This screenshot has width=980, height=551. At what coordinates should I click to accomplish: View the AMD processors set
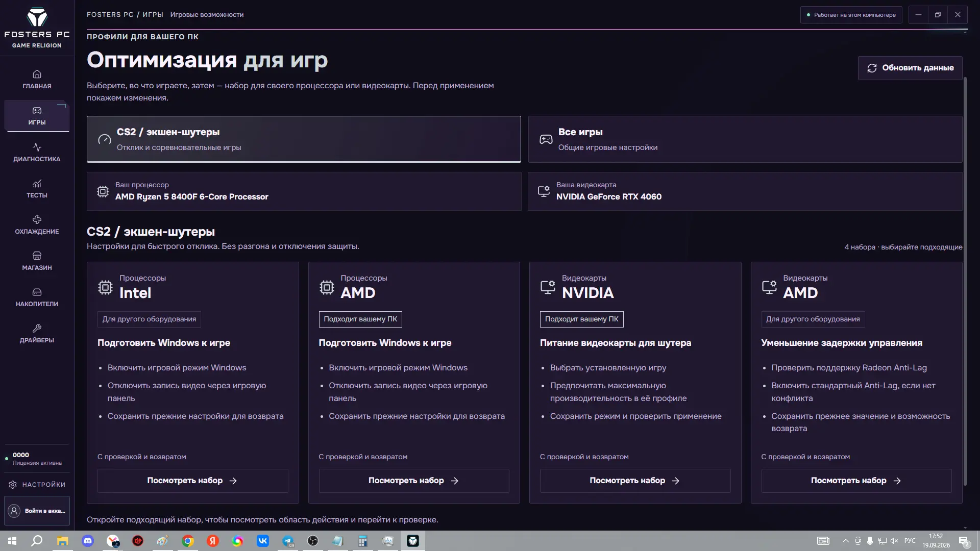click(x=414, y=481)
